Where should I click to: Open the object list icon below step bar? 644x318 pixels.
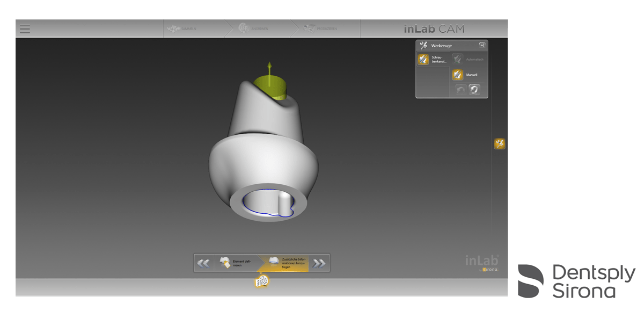pyautogui.click(x=261, y=281)
